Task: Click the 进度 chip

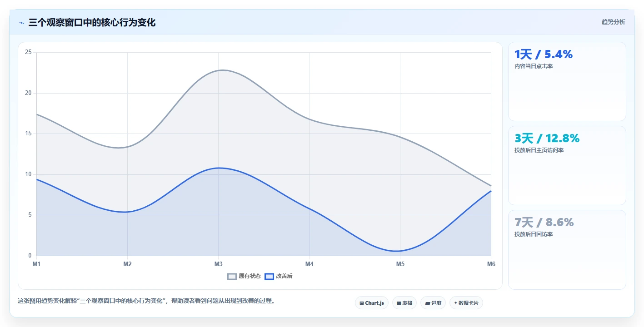Action: [433, 303]
